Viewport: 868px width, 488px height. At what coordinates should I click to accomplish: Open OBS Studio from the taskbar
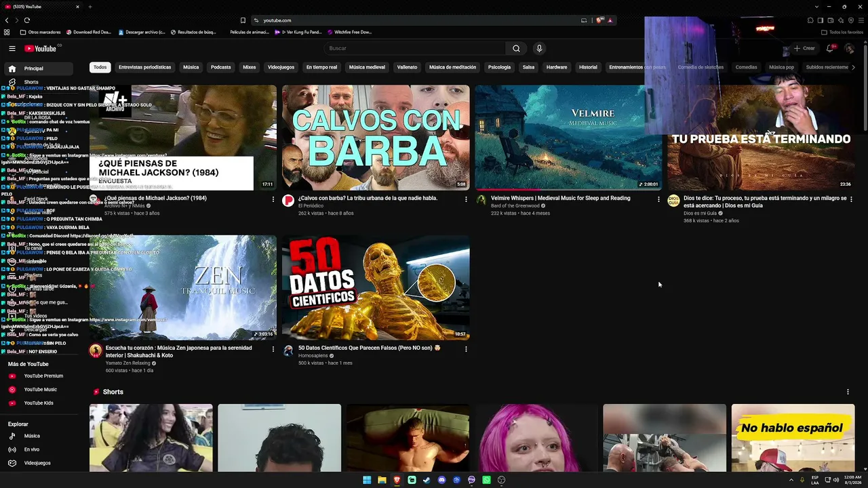click(501, 480)
